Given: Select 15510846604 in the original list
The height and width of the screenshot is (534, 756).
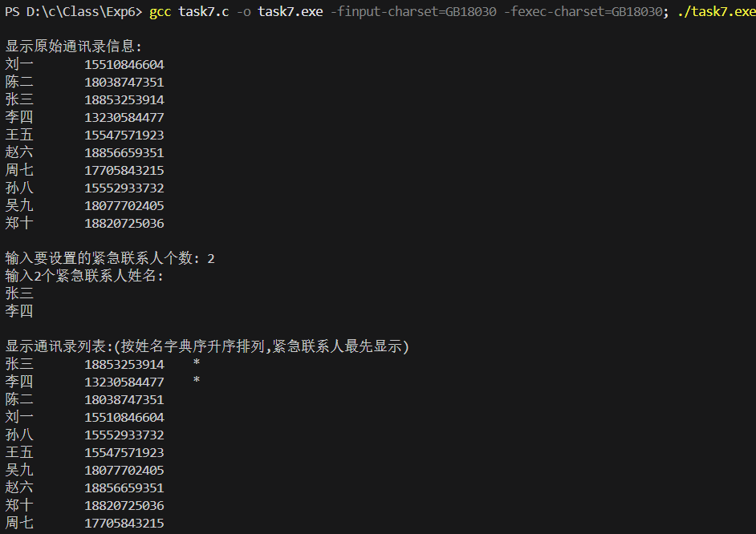Looking at the screenshot, I should point(124,64).
